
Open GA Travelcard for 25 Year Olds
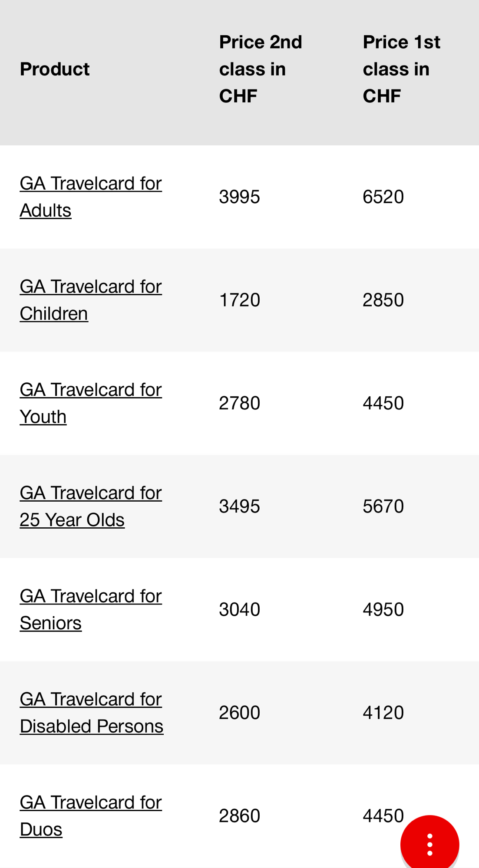(90, 506)
